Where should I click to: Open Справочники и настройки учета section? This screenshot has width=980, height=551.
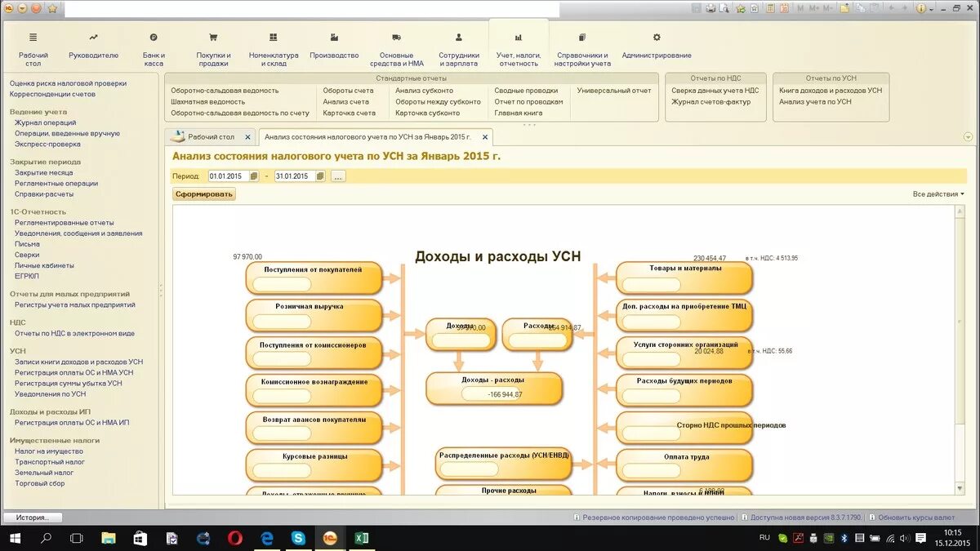point(582,47)
